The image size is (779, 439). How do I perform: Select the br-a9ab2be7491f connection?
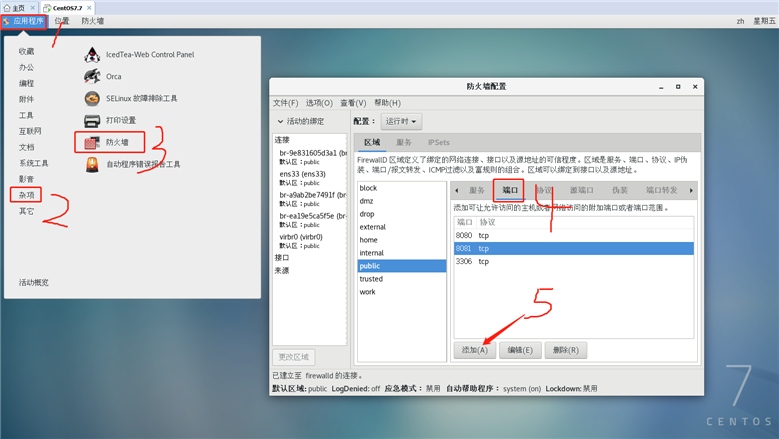(310, 199)
